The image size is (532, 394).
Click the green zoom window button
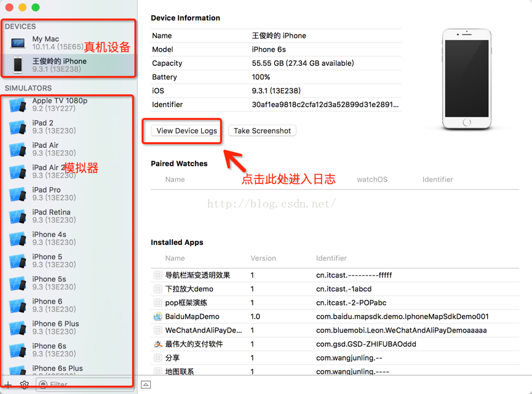click(35, 7)
